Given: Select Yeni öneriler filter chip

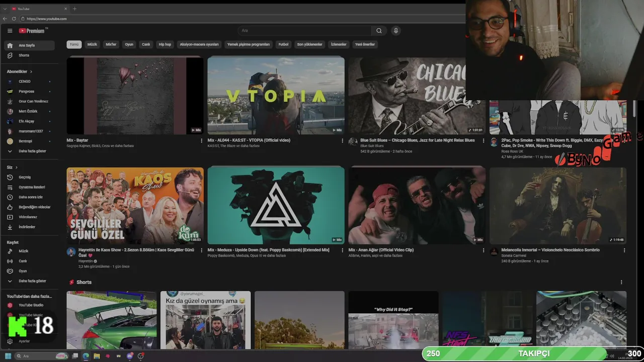Looking at the screenshot, I should 365,44.
